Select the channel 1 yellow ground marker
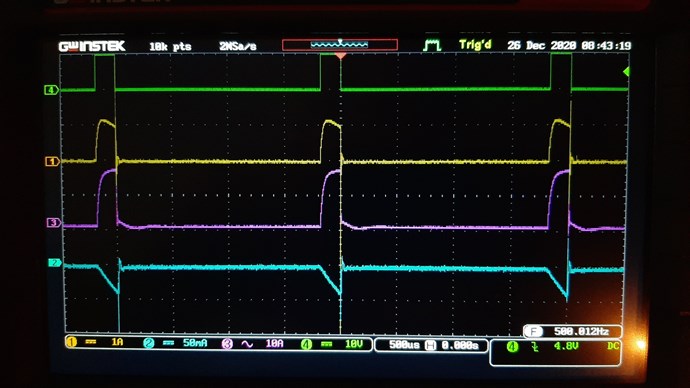Screen dimensions: 690x388 click(x=52, y=161)
